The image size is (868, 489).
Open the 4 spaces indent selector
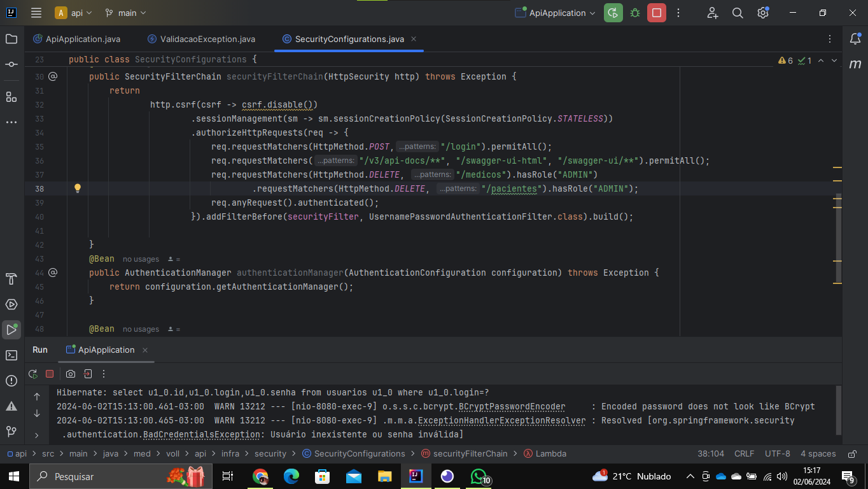click(x=818, y=454)
